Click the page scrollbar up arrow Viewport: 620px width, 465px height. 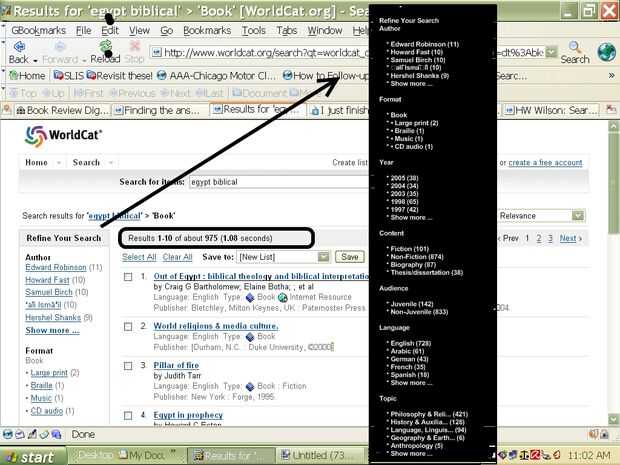click(x=613, y=127)
